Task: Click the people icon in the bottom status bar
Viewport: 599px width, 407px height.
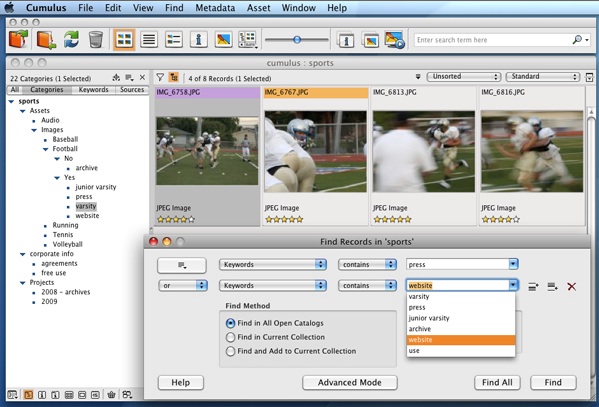Action: pos(127,395)
